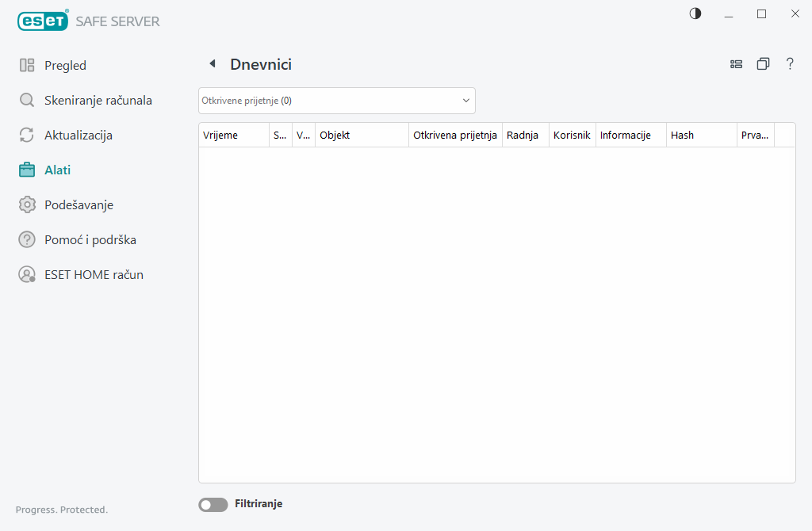Expand the Otkrivene prijetnje log dropdown

pos(336,101)
